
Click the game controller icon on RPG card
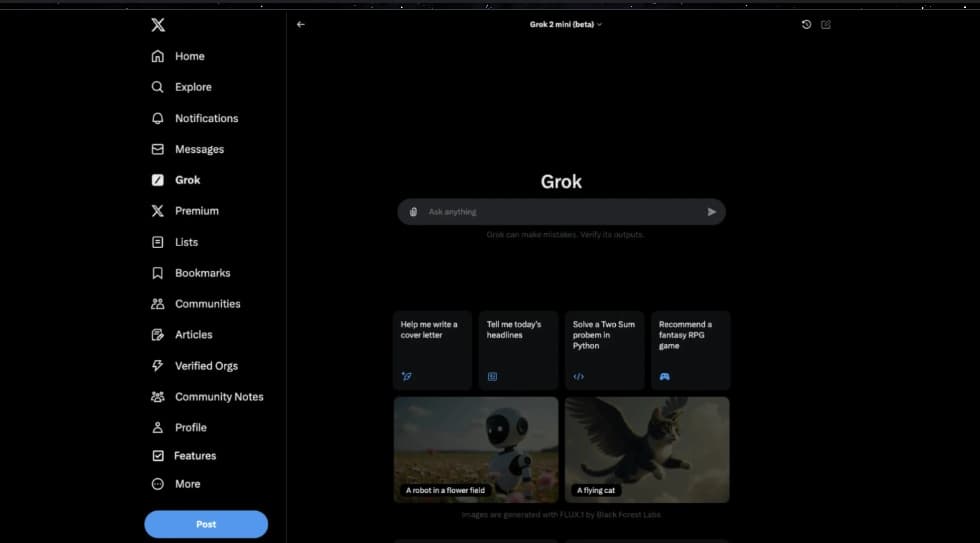click(664, 376)
